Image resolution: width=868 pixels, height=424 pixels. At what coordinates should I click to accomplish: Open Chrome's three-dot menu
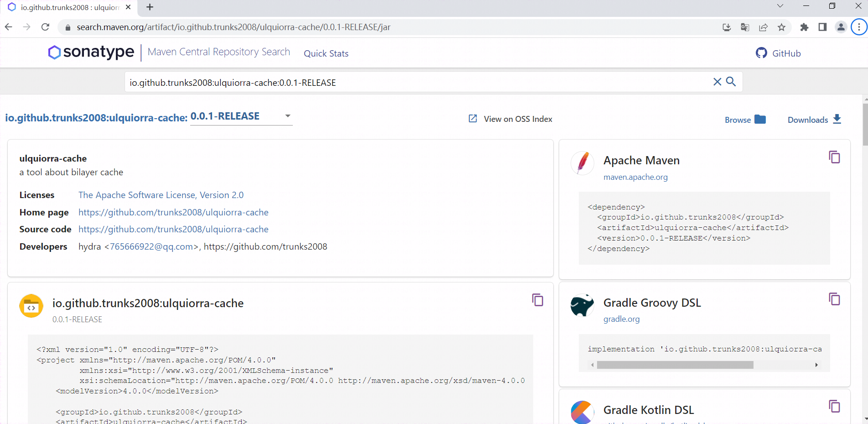pyautogui.click(x=859, y=27)
